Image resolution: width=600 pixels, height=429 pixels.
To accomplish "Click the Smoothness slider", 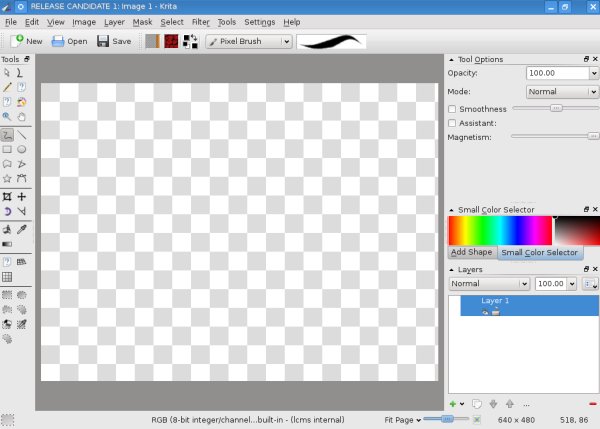I will click(555, 109).
